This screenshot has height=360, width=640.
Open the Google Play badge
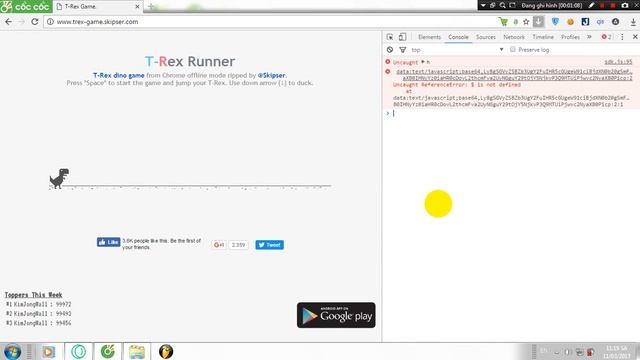(336, 315)
